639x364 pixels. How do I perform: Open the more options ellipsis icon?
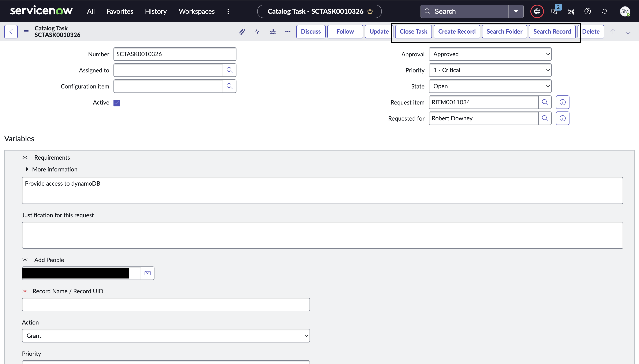click(288, 31)
